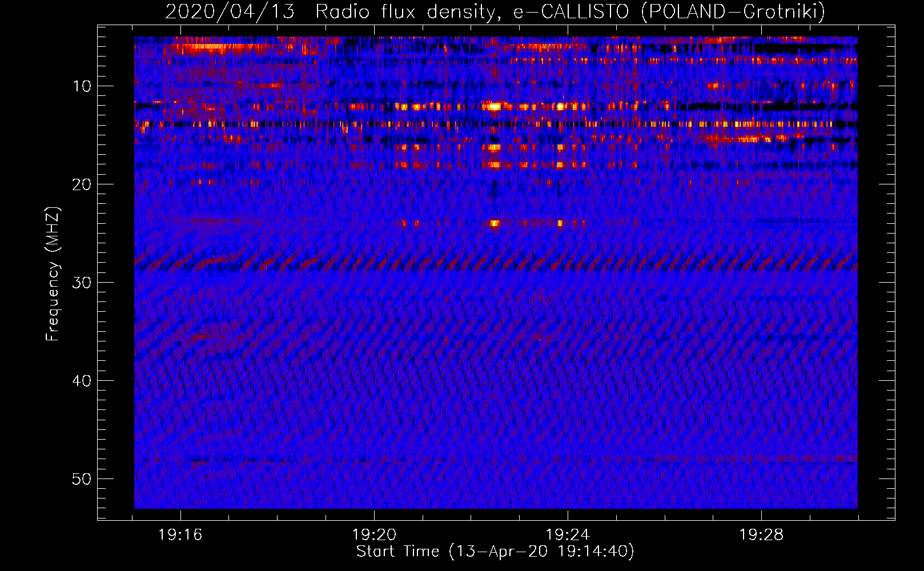Click the 'Start Time (13-Apr-20 19:14:40)' label
Image resolution: width=924 pixels, height=571 pixels.
click(495, 552)
